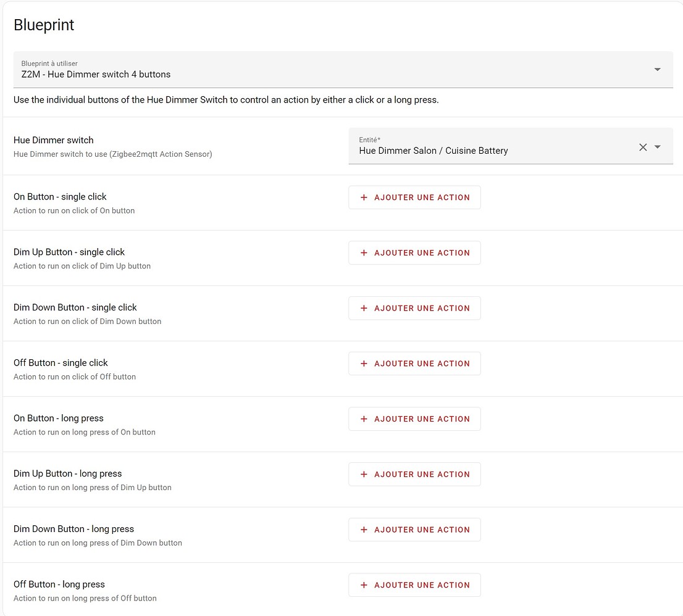Click plus icon in On Button single click row
Screen dimensions: 683x616
pyautogui.click(x=364, y=198)
